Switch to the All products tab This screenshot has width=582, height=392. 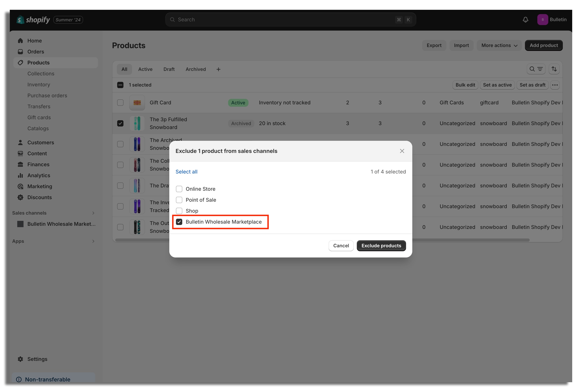click(124, 69)
